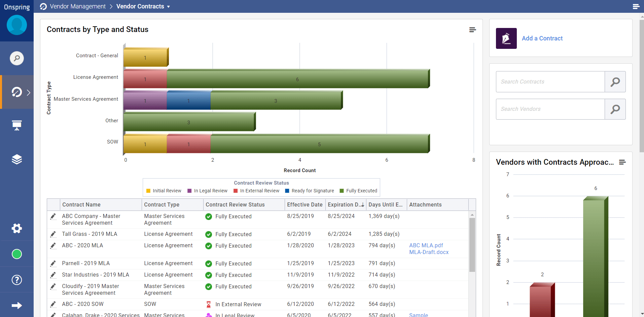The image size is (644, 317).
Task: Open the user profile avatar
Action: coord(17,25)
